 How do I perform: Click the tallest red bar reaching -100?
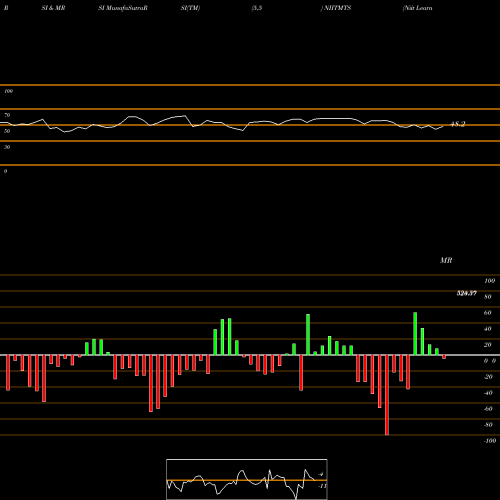[387, 395]
